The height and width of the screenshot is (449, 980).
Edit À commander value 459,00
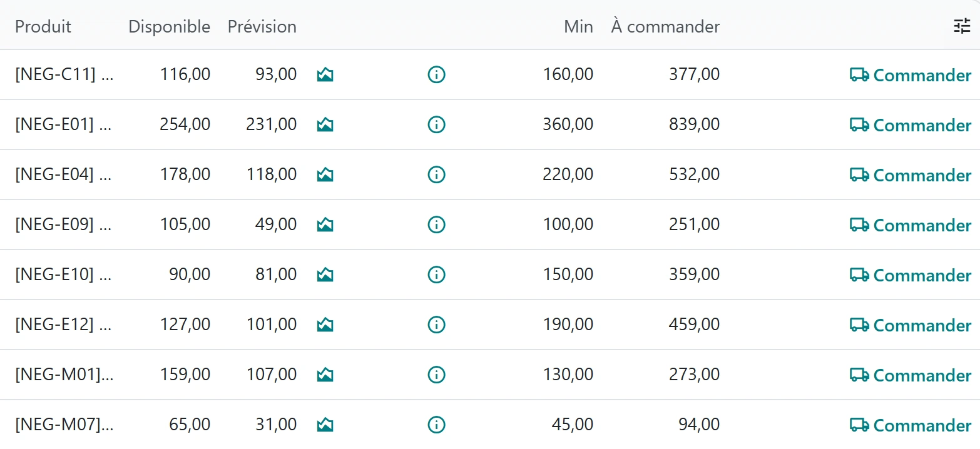[694, 325]
